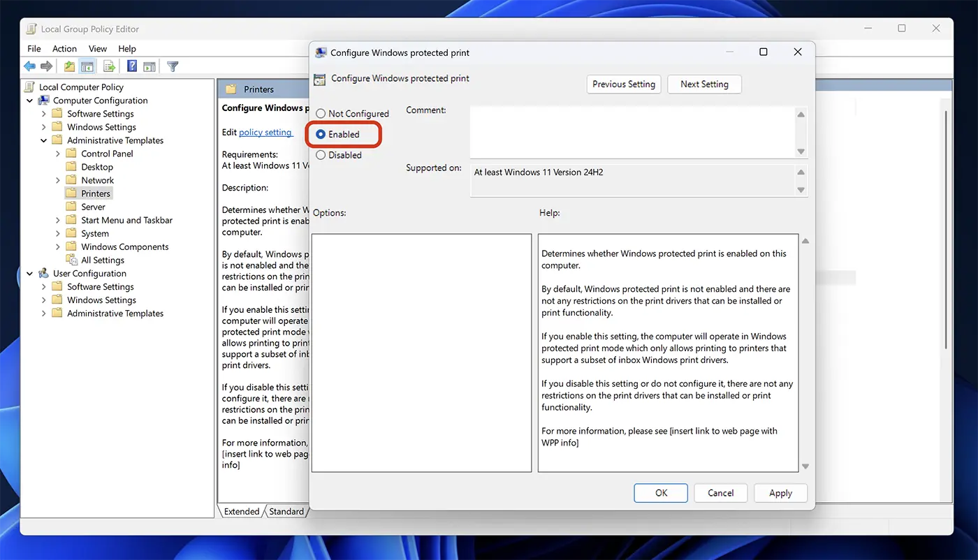Click the Export List toolbar icon

[x=109, y=66]
